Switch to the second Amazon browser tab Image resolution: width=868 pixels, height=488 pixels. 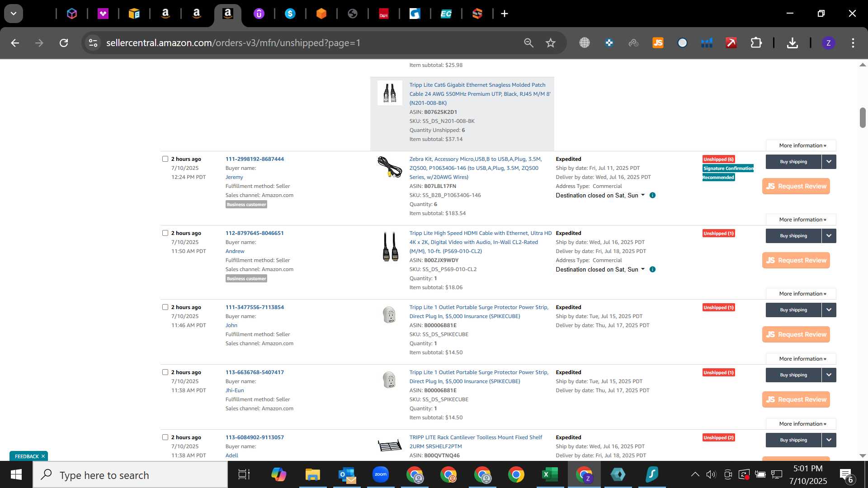pyautogui.click(x=197, y=14)
